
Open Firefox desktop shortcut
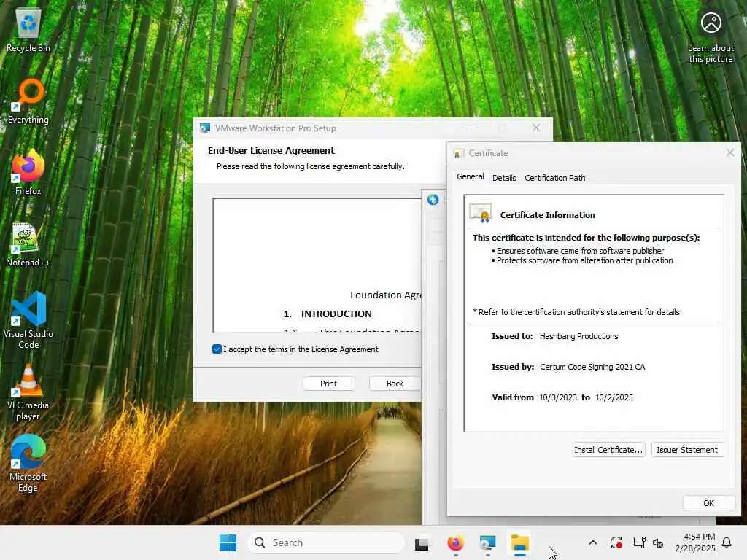point(28,172)
